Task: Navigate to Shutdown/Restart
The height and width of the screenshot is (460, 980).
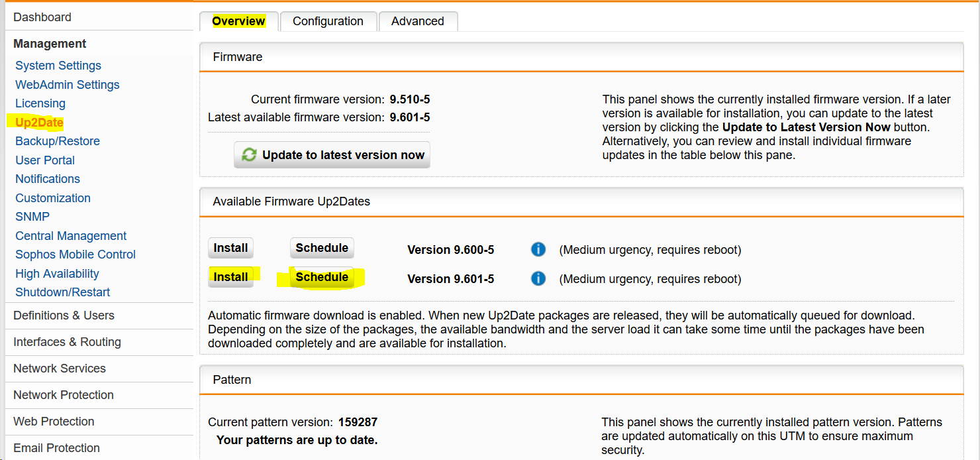Action: pyautogui.click(x=63, y=292)
